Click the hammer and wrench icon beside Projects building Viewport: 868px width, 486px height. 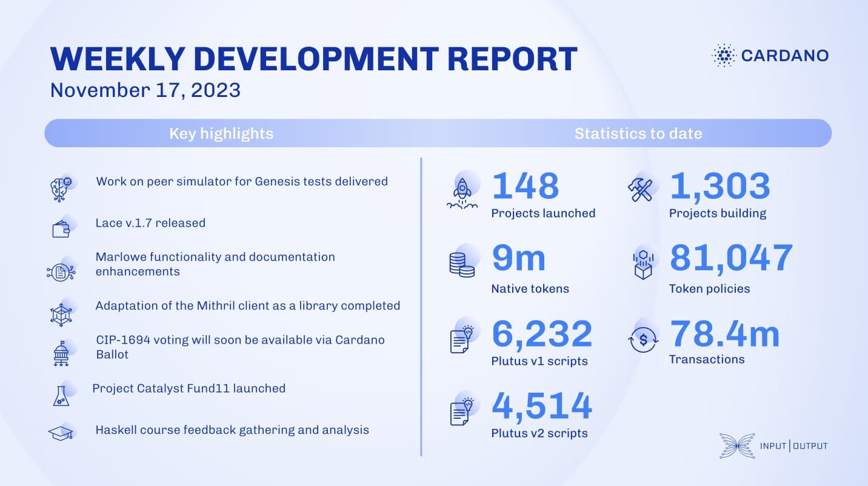[641, 190]
